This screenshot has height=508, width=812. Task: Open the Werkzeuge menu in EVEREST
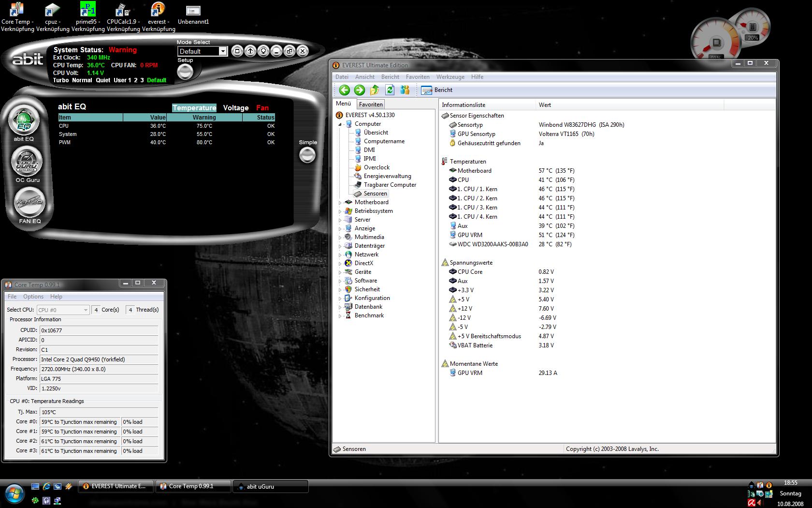[x=450, y=77]
